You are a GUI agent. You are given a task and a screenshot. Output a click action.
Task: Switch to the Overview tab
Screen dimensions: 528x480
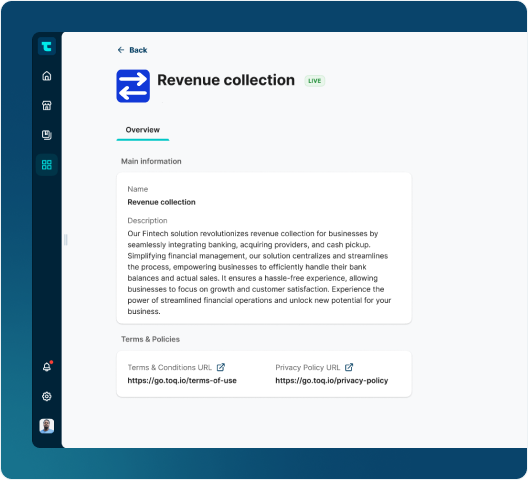pyautogui.click(x=143, y=130)
